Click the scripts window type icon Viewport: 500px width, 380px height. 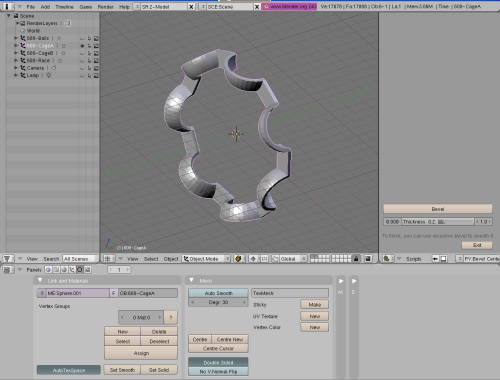[x=388, y=259]
